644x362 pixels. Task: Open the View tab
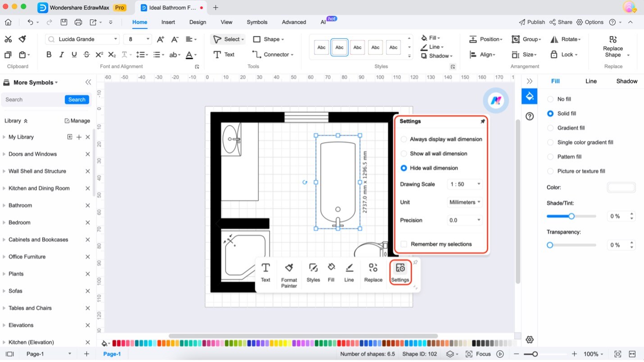tap(227, 22)
